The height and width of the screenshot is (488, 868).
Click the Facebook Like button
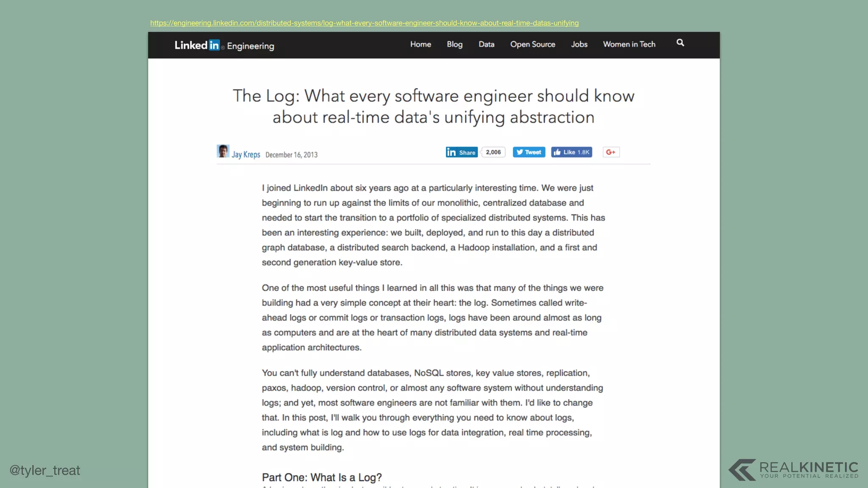571,152
